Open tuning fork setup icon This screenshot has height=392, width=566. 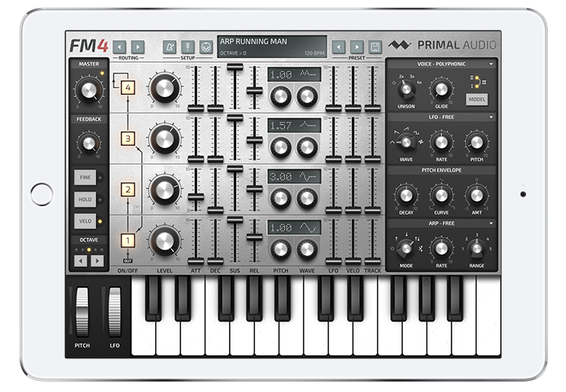point(187,47)
